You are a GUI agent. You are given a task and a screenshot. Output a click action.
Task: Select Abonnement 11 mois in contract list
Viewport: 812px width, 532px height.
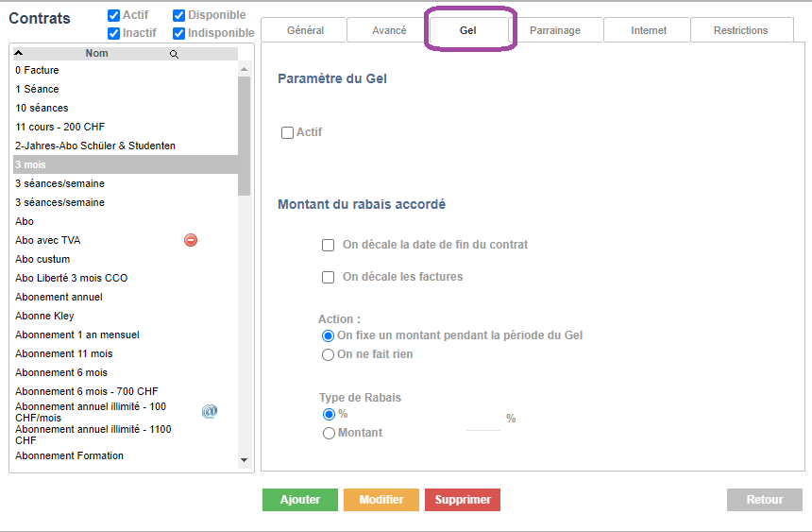63,353
